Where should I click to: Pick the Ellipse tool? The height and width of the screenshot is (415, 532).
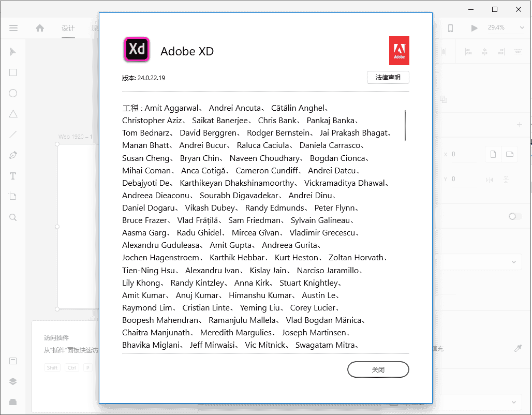pos(13,93)
